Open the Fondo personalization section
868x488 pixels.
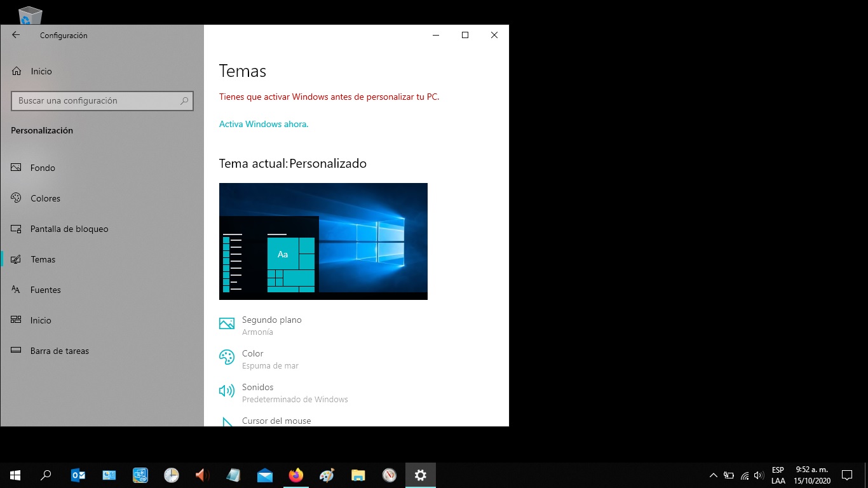pos(102,168)
